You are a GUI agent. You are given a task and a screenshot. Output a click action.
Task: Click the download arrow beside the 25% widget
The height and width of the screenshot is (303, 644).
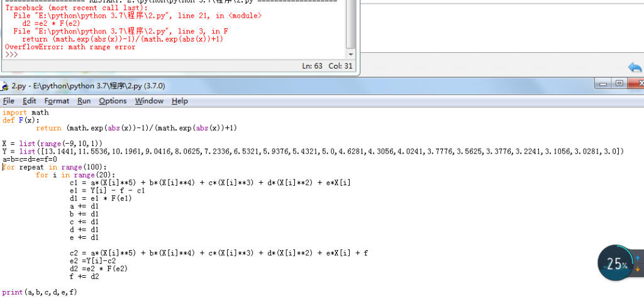638,270
